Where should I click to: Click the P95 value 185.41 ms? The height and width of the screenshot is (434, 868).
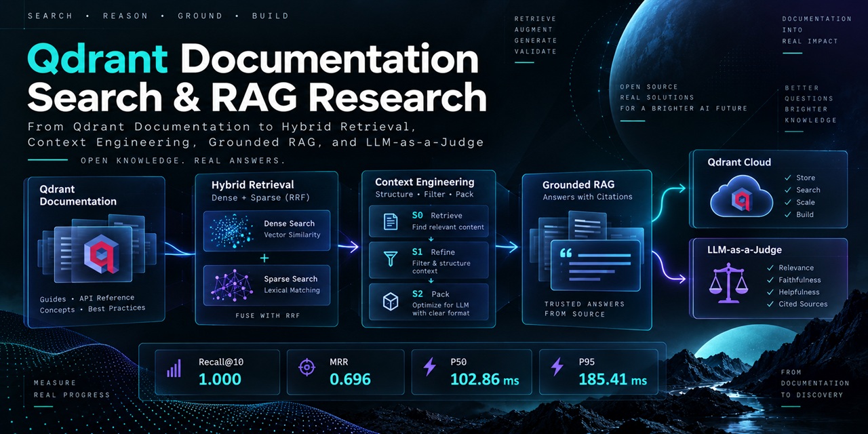(x=612, y=379)
